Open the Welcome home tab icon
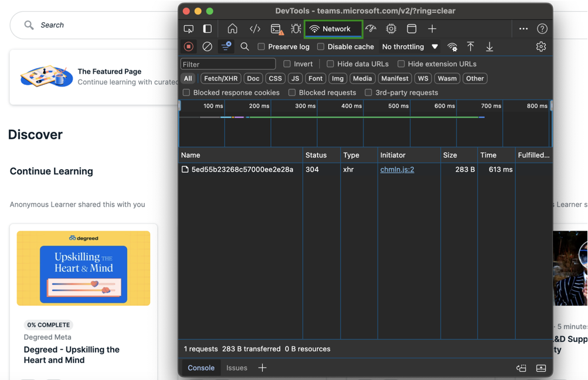Screen dimensions: 588x380 click(233, 29)
